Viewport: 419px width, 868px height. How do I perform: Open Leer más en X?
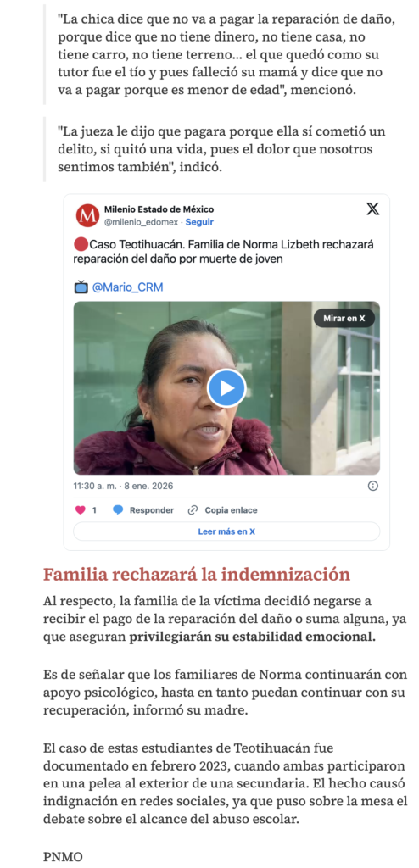226,531
